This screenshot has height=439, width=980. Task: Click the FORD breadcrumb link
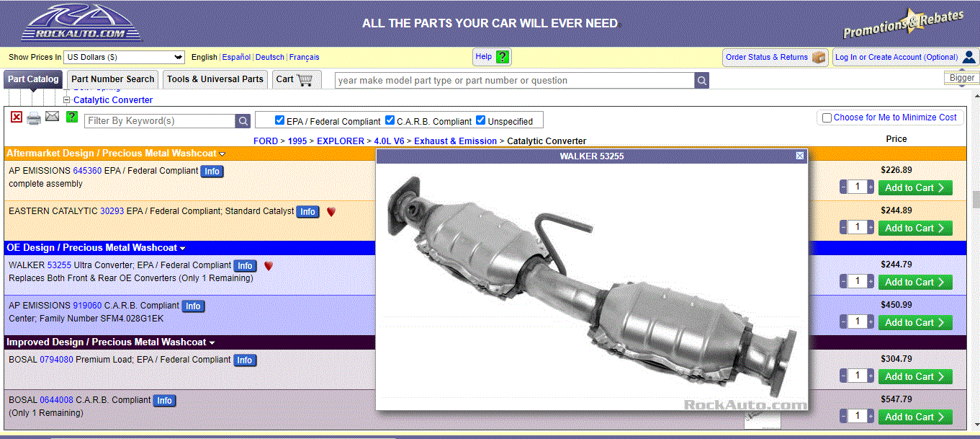coord(266,141)
